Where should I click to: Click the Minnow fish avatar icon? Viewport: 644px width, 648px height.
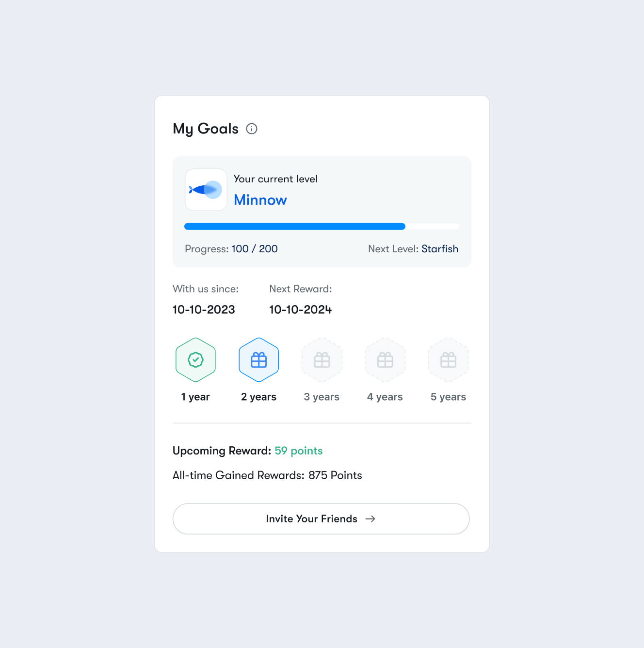click(x=206, y=190)
